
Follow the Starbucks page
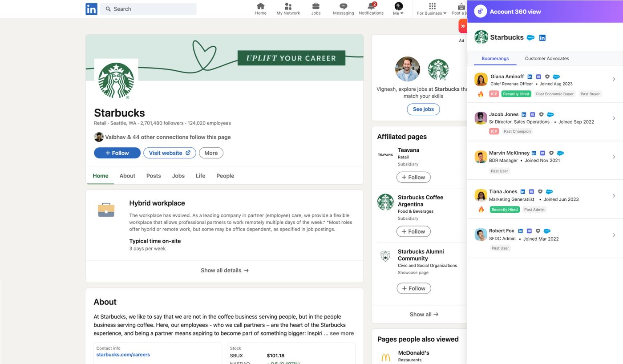pyautogui.click(x=117, y=153)
